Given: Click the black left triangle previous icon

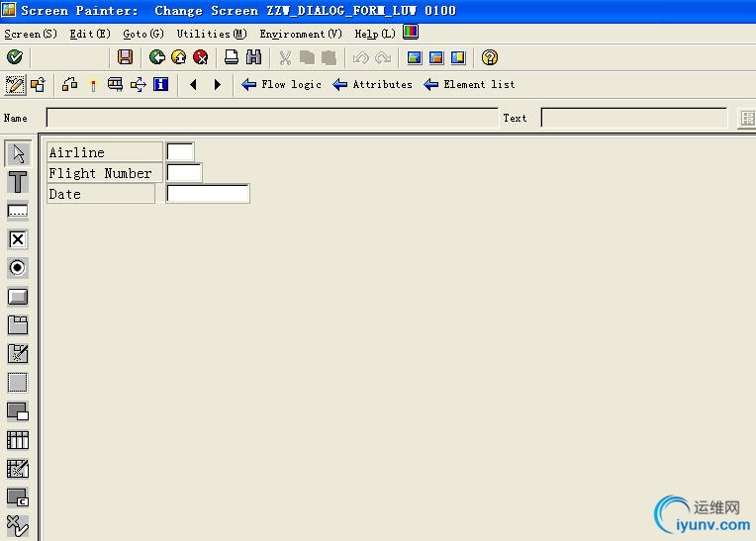Looking at the screenshot, I should 193,85.
